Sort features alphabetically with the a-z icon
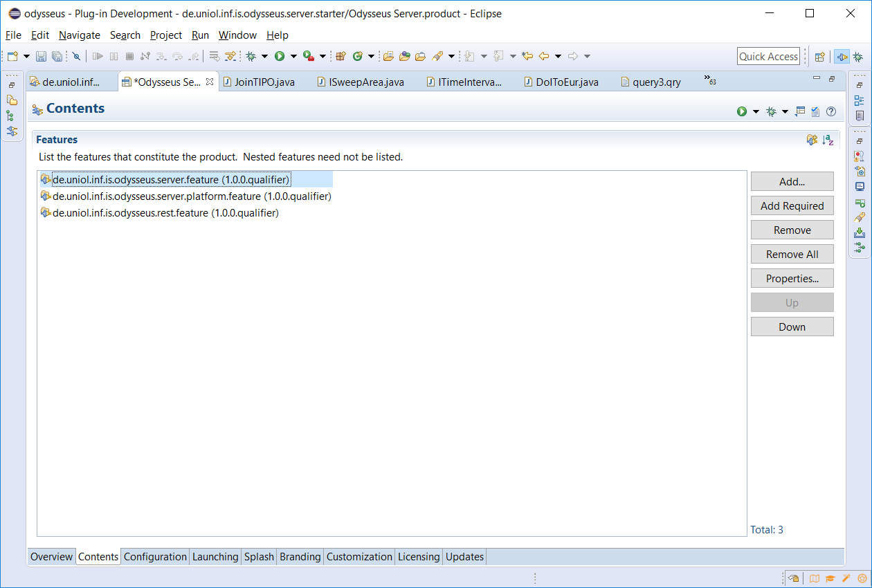Screen dimensions: 872x588 tap(828, 140)
